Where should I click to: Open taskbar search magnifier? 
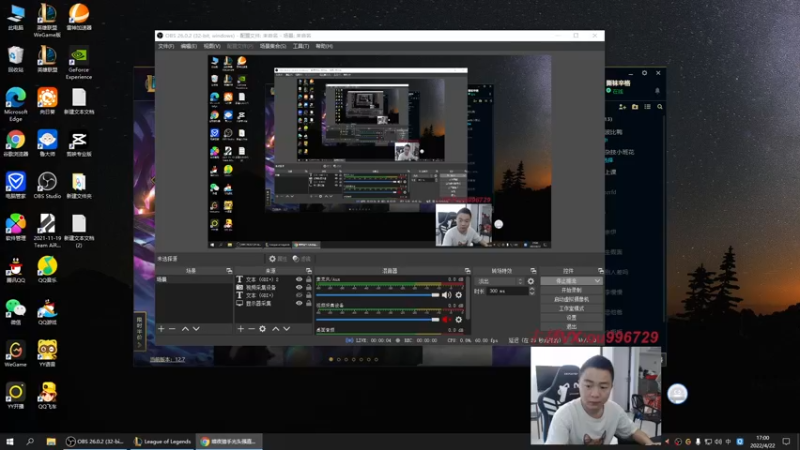(x=30, y=441)
